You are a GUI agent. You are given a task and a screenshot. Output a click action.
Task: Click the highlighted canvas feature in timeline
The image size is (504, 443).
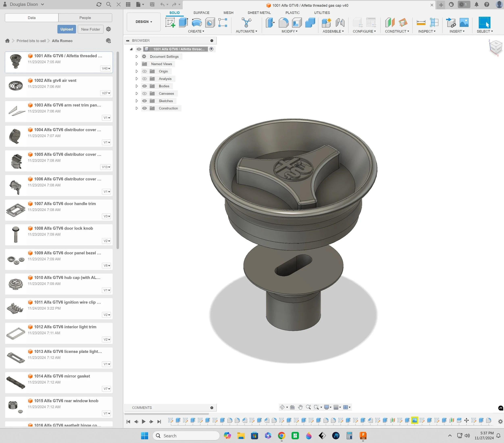click(x=414, y=420)
